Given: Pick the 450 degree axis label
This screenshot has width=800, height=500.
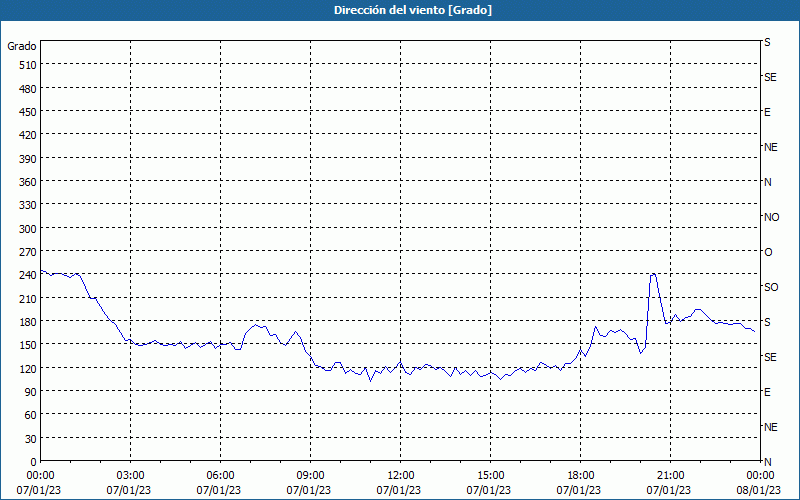Looking at the screenshot, I should click(x=28, y=112).
